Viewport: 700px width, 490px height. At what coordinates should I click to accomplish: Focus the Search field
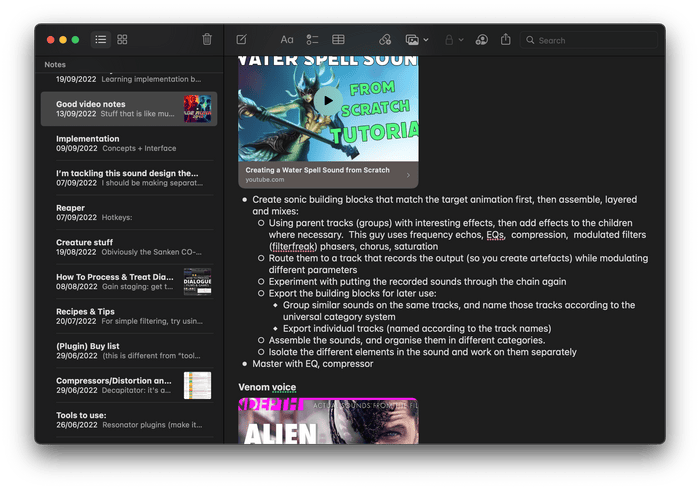(588, 40)
